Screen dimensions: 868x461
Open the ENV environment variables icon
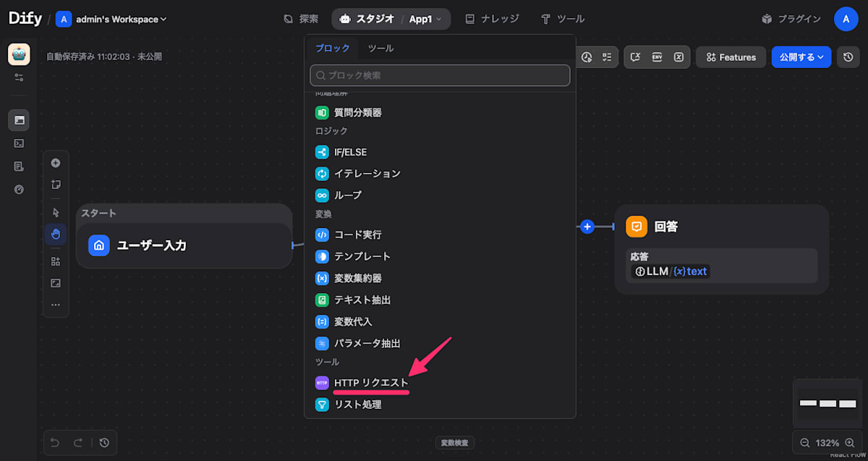[657, 57]
